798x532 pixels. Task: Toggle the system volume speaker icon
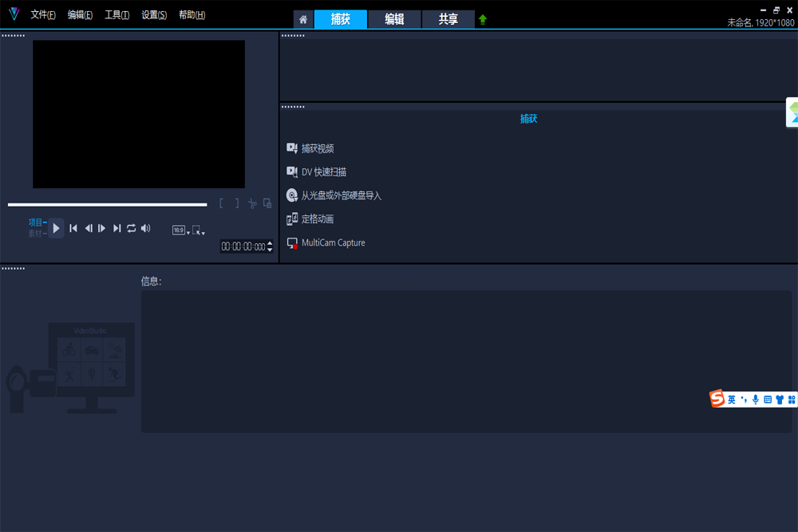[x=145, y=228]
